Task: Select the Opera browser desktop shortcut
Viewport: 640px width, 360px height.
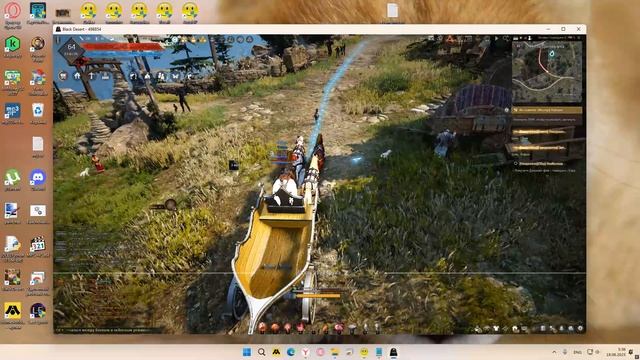Action: pos(13,13)
